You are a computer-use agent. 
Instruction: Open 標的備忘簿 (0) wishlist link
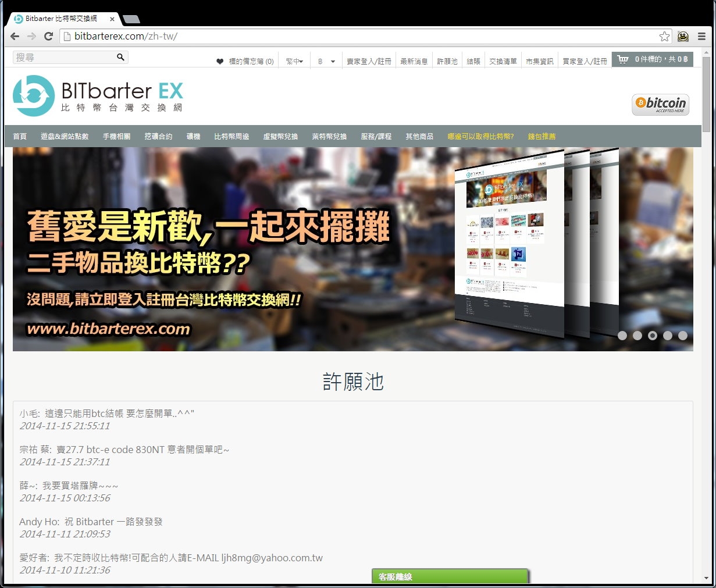pos(251,61)
